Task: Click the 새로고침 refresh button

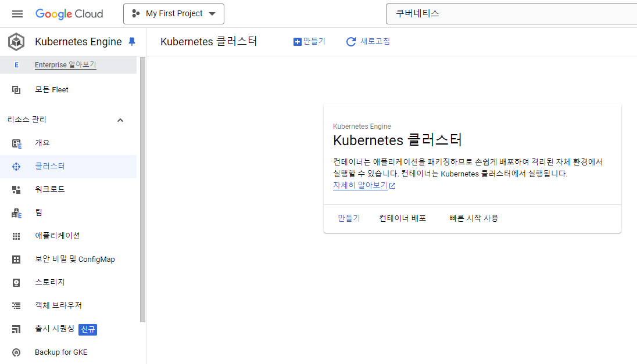Action: (368, 41)
